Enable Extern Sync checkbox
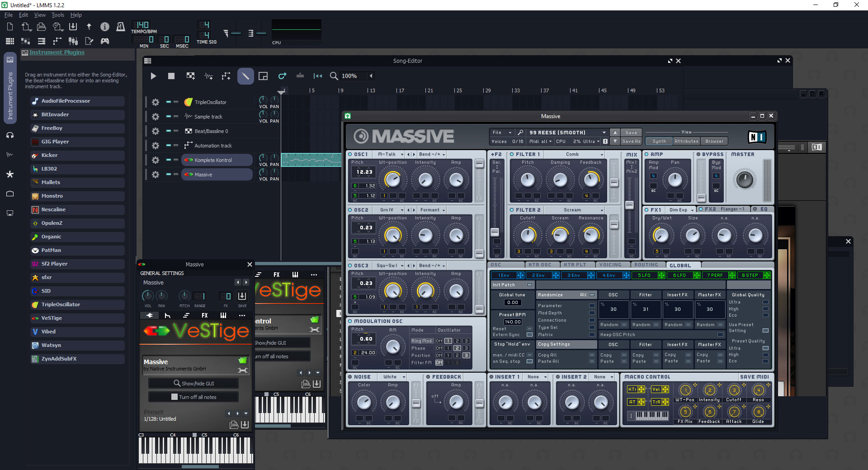This screenshot has width=868, height=470. [x=529, y=335]
